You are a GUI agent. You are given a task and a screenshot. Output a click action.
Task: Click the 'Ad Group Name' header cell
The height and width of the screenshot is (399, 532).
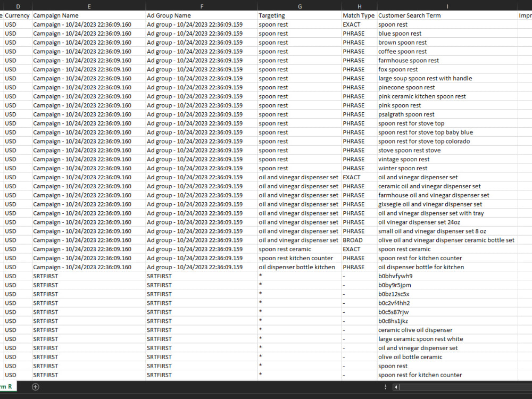pyautogui.click(x=202, y=15)
